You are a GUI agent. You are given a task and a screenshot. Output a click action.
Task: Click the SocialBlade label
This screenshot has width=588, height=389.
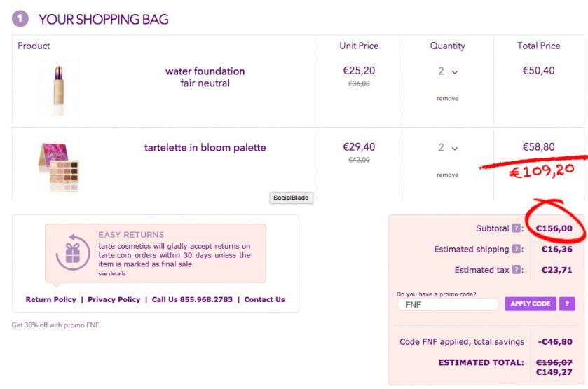[291, 198]
